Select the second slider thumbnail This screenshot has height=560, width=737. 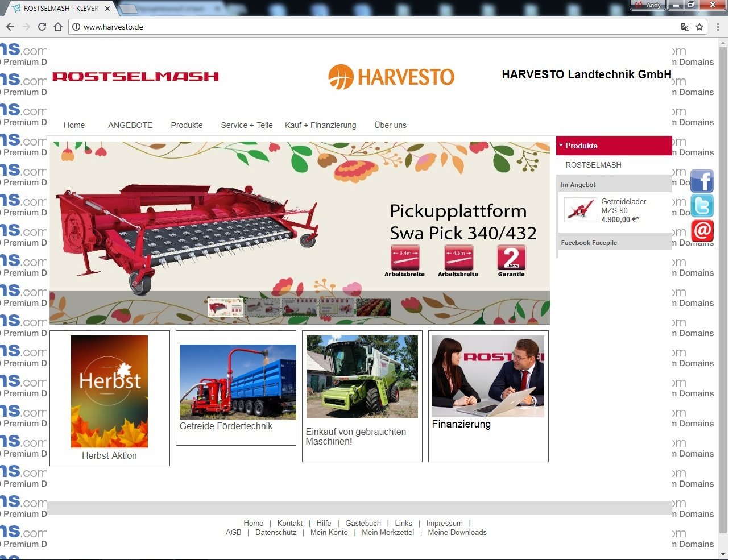coord(263,308)
